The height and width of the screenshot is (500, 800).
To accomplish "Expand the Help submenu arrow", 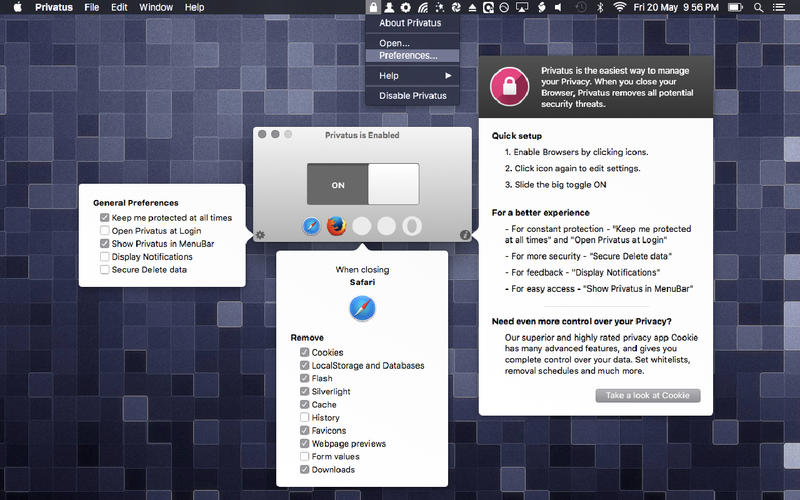I will pyautogui.click(x=448, y=76).
